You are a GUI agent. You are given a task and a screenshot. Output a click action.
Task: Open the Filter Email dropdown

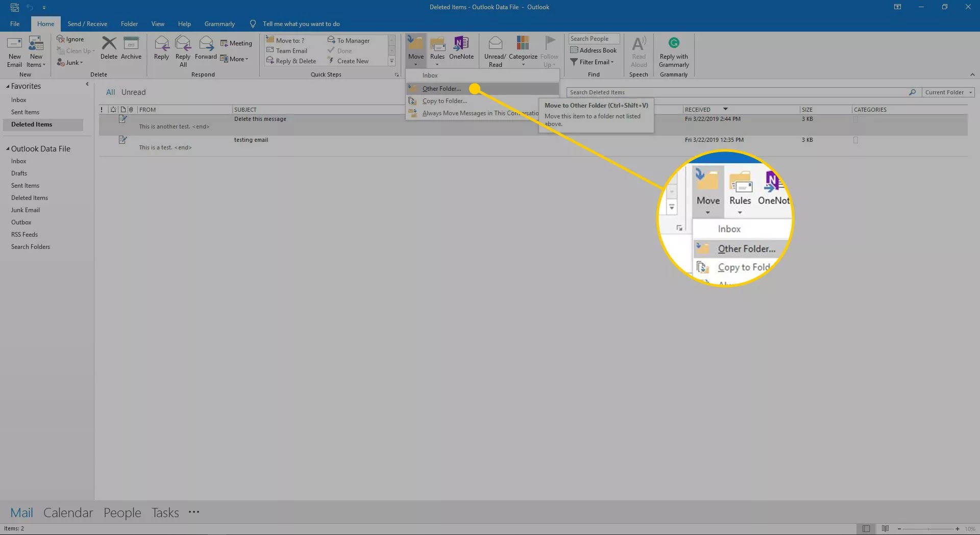click(592, 62)
